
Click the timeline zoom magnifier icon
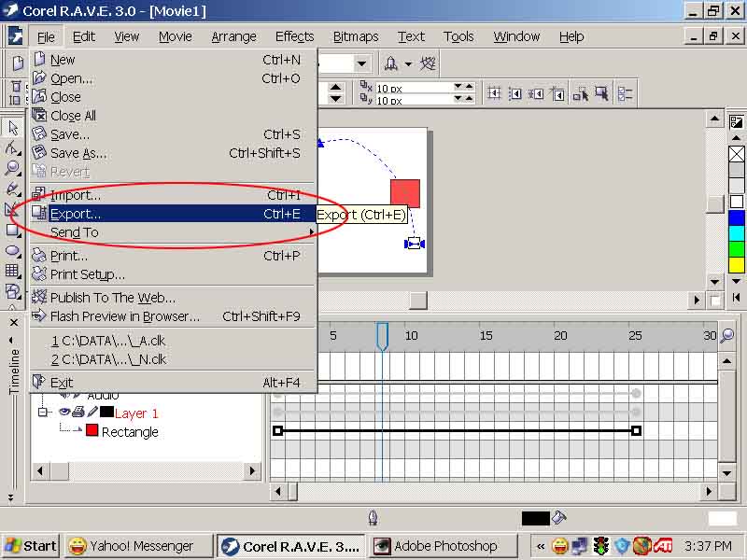click(x=727, y=336)
